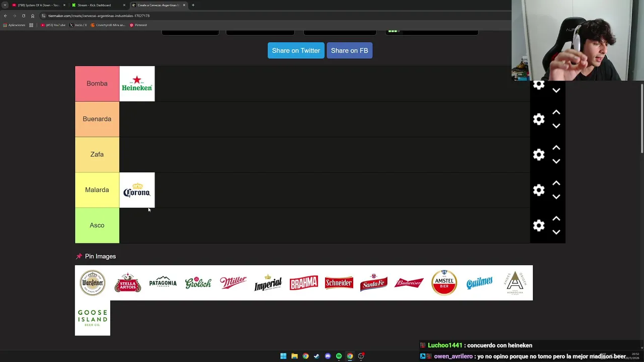This screenshot has width=644, height=362.
Task: Open settings gear for Asco tier
Action: (539, 225)
